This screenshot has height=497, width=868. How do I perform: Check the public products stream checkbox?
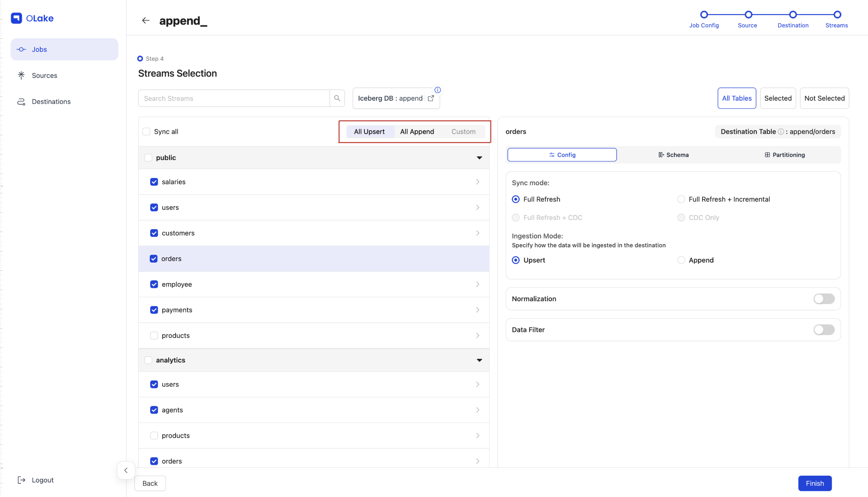[x=154, y=335]
